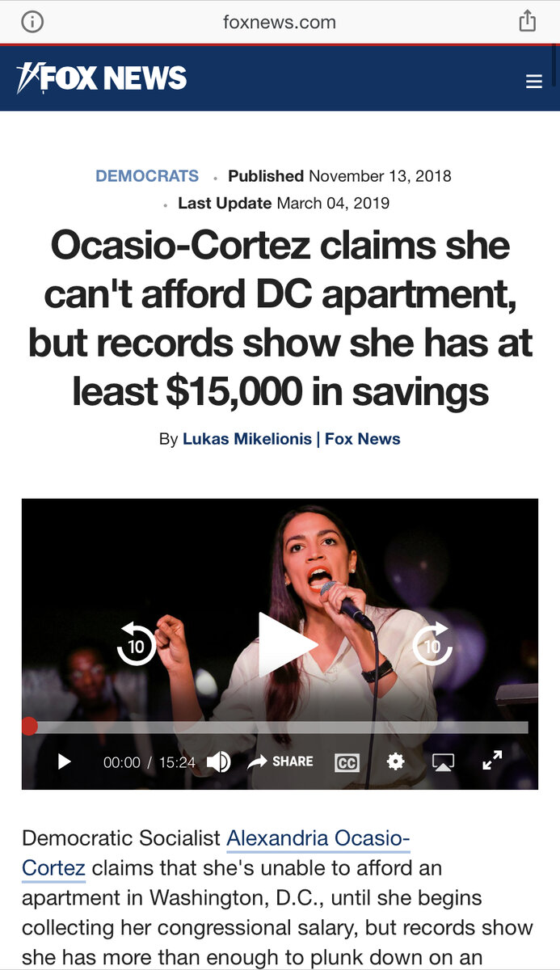Skip video forward 10 seconds
The image size is (560, 970).
pyautogui.click(x=433, y=644)
